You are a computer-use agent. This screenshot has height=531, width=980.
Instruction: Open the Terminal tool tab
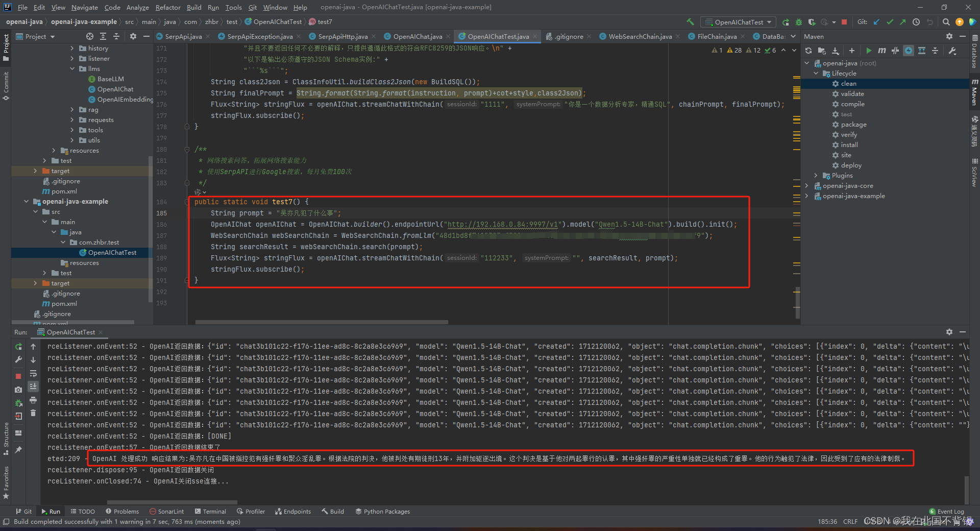(211, 511)
